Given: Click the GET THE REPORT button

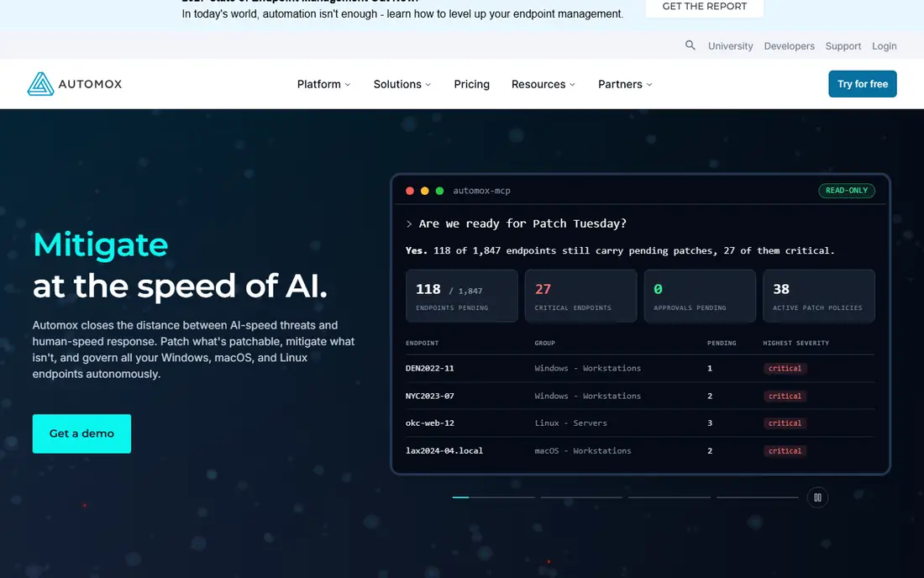Looking at the screenshot, I should [x=704, y=7].
